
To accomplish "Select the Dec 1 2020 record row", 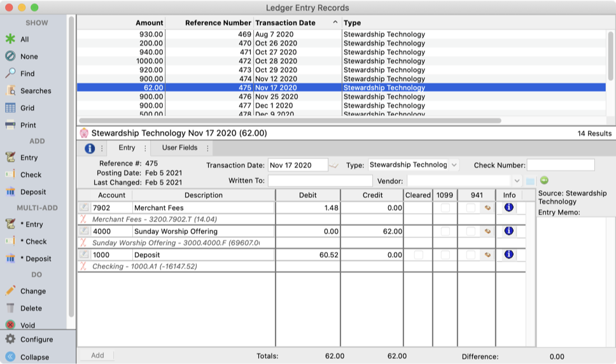I will point(341,106).
